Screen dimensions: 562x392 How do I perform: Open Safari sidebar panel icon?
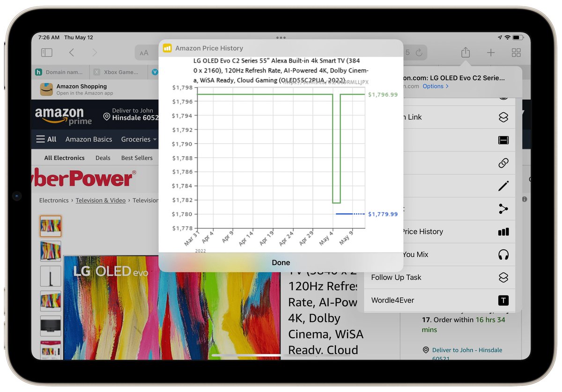[x=47, y=53]
